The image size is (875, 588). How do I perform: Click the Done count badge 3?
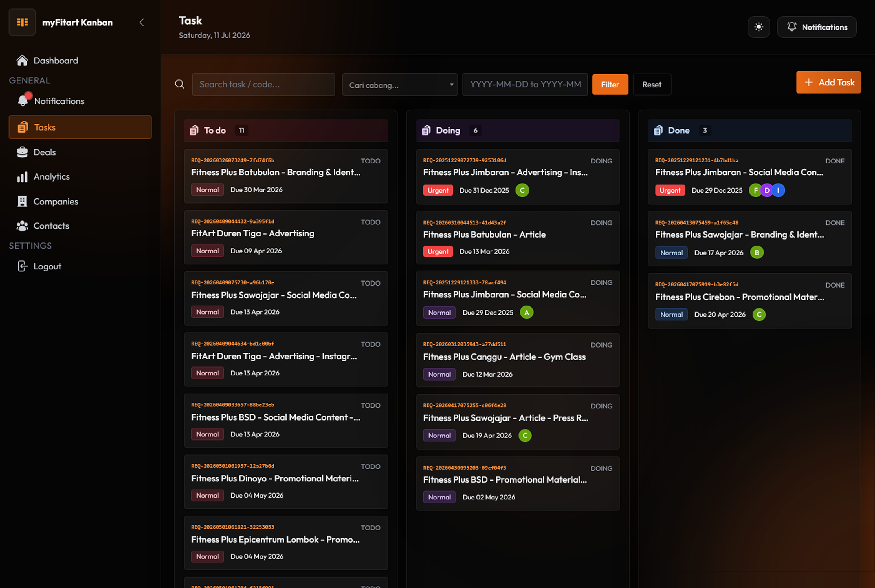[x=705, y=130]
